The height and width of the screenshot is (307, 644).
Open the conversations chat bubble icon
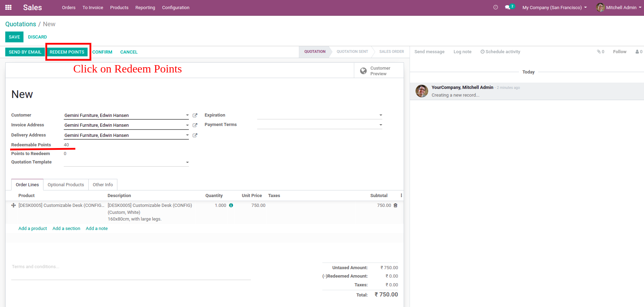click(x=508, y=7)
